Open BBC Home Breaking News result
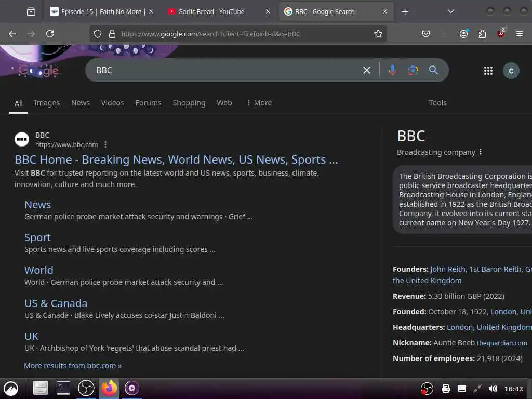Screen dimensions: 532x399 tap(176, 159)
